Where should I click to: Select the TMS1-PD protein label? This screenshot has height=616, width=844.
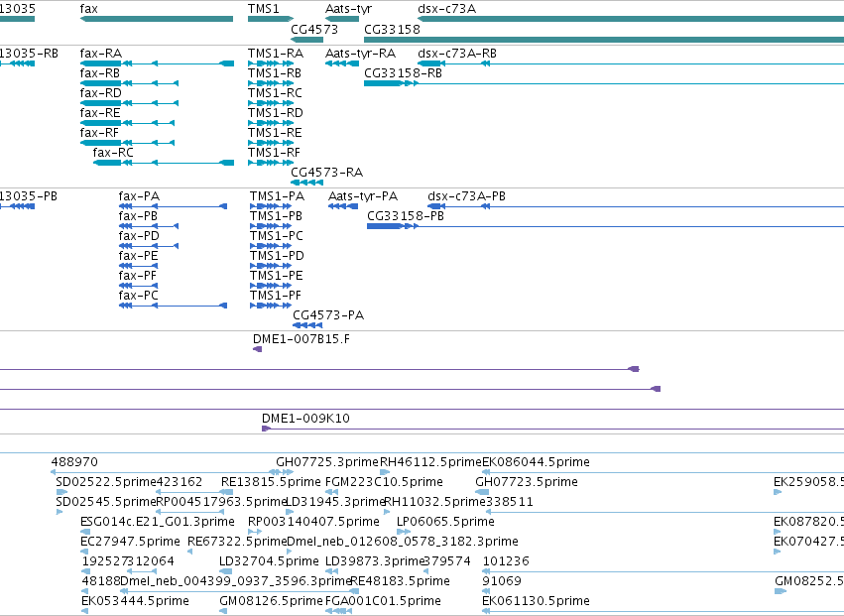click(278, 256)
